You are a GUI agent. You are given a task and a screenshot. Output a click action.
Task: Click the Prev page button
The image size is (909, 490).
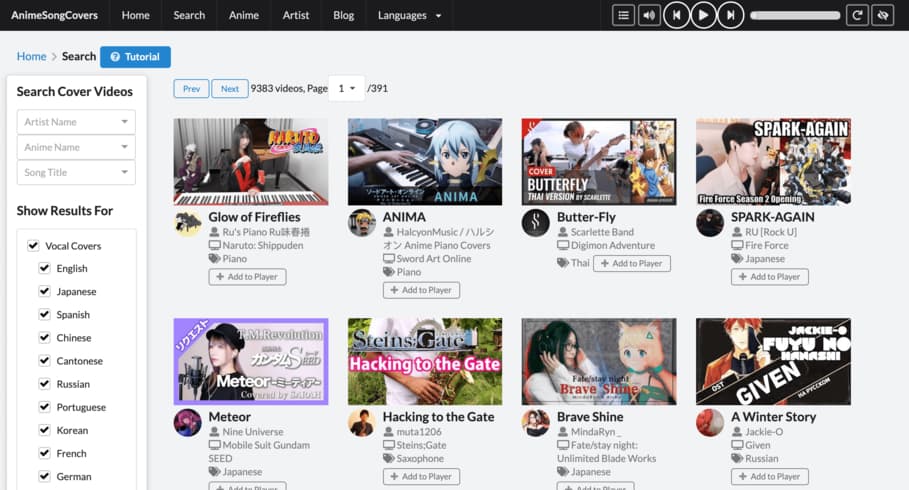191,89
